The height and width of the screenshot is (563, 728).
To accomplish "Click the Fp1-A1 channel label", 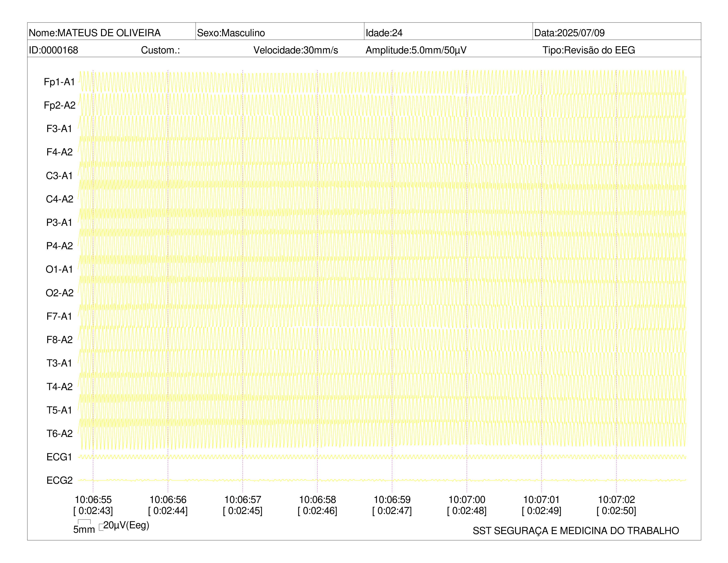I will 59,82.
